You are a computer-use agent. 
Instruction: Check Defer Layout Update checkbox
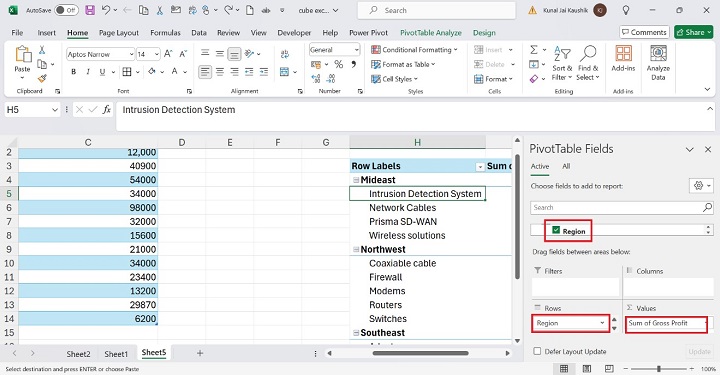[537, 351]
